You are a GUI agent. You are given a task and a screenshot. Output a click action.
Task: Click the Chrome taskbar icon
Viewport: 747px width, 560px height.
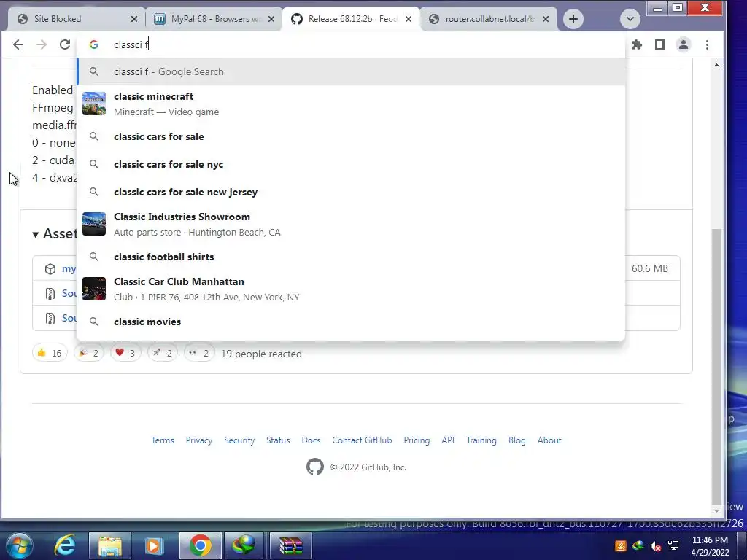click(200, 545)
